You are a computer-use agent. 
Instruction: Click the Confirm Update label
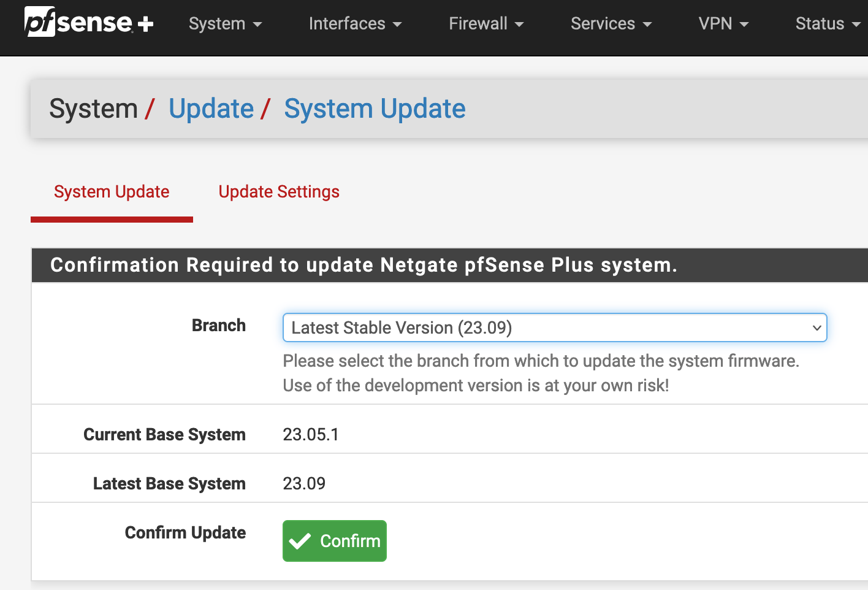185,532
